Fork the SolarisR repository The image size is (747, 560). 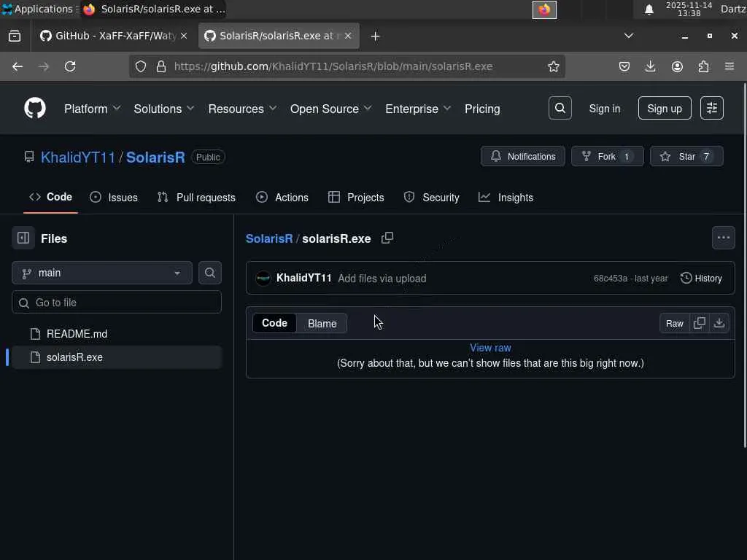(x=607, y=156)
